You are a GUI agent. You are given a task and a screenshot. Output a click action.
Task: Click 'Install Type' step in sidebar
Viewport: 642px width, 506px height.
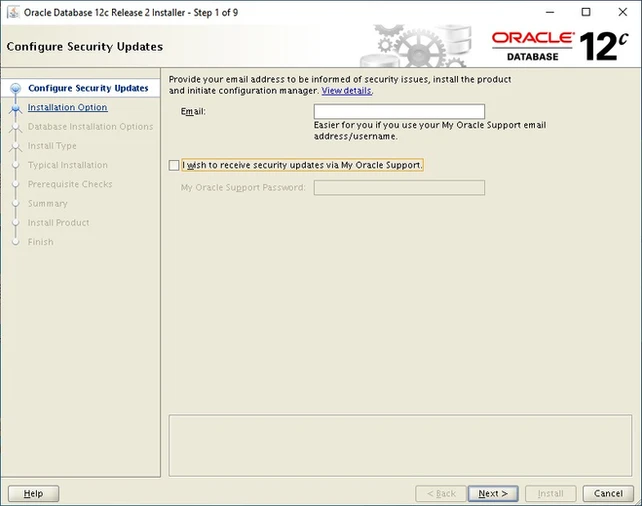coord(52,146)
